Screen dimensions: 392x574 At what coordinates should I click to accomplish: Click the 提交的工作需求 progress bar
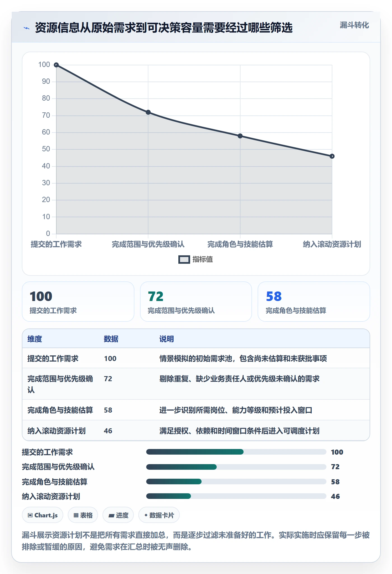236,452
